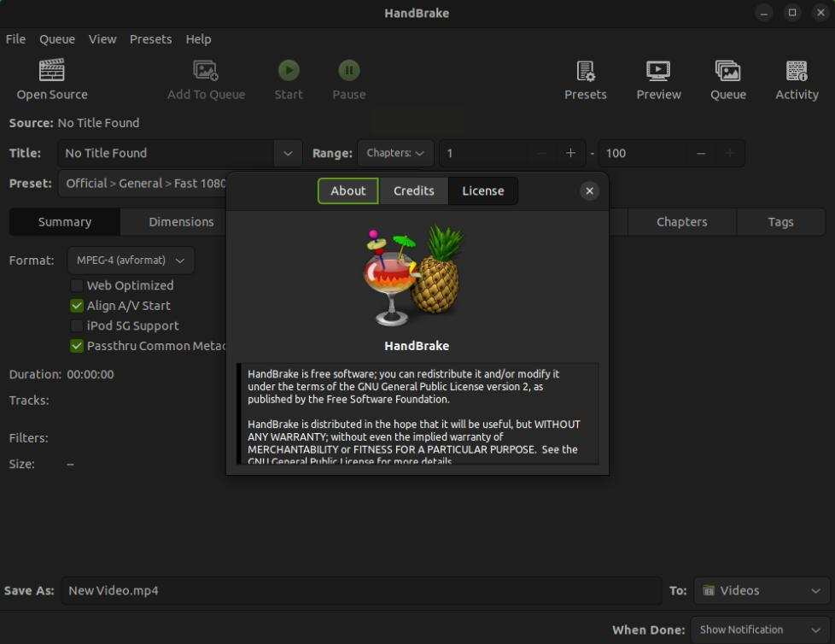
Task: Click the No Title Found title field
Action: click(166, 154)
